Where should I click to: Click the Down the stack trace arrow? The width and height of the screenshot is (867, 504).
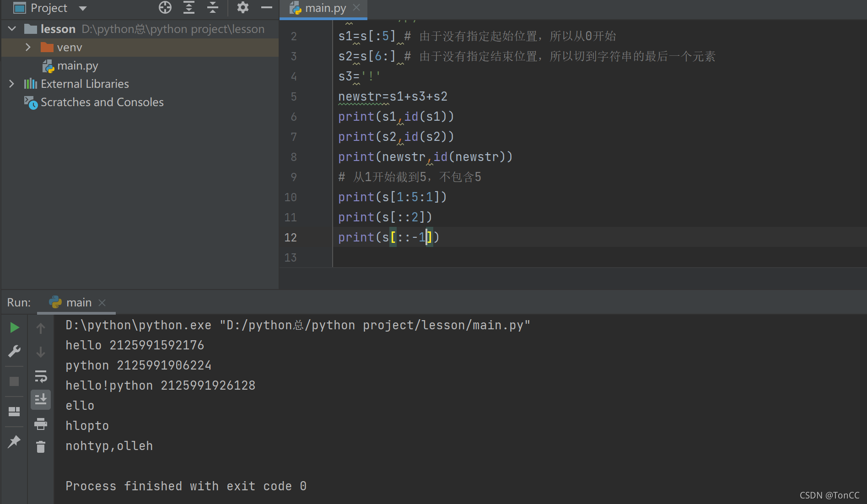click(x=41, y=352)
